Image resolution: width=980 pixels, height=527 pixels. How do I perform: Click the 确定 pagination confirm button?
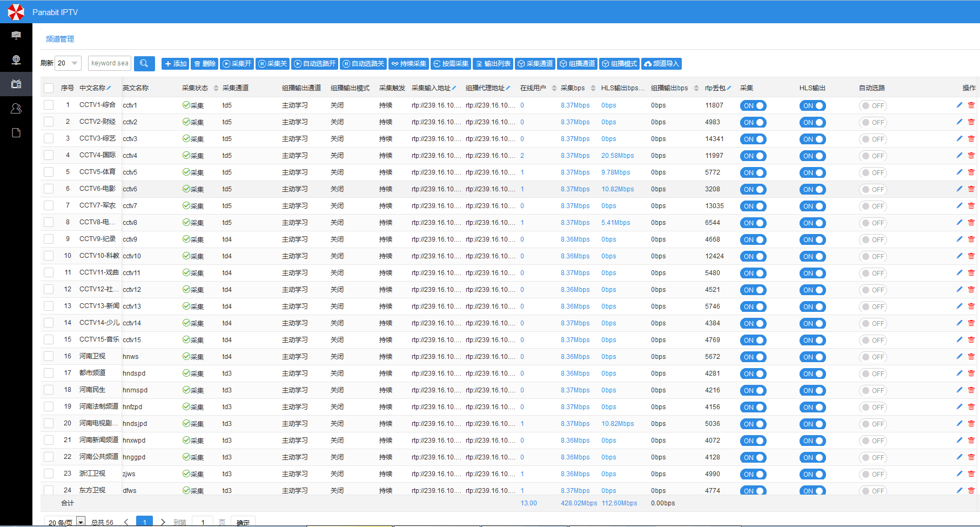tap(243, 522)
